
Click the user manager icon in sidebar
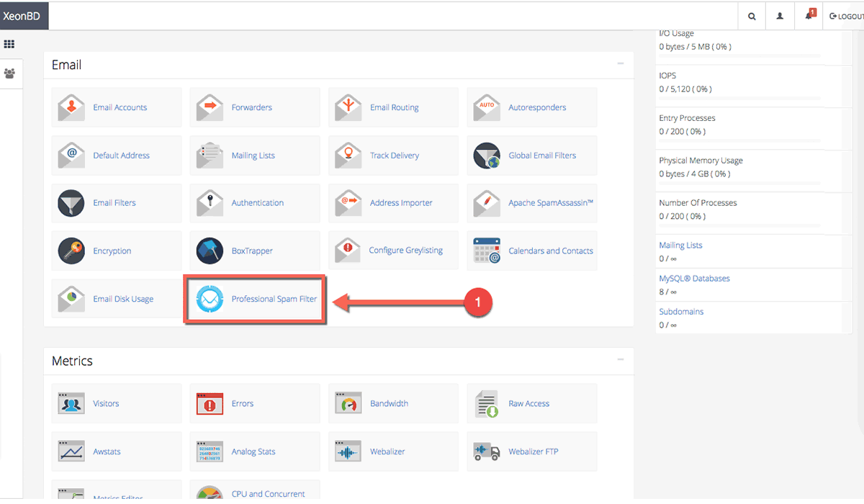tap(9, 73)
